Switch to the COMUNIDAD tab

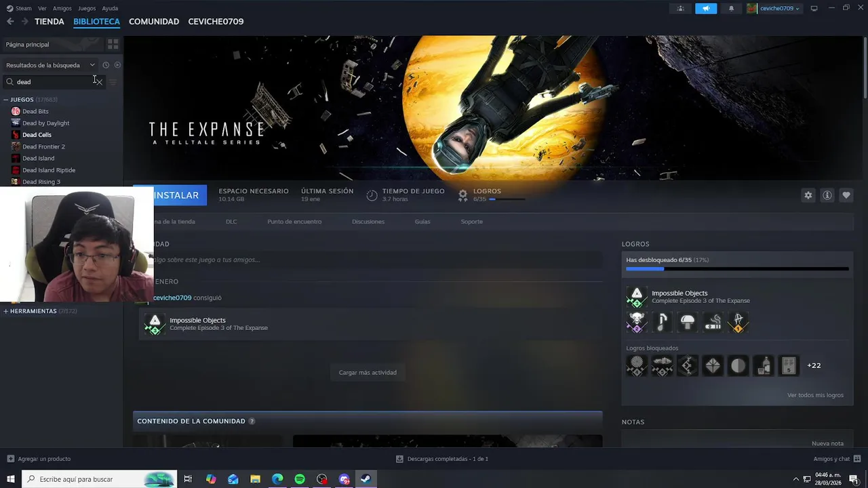click(x=154, y=22)
